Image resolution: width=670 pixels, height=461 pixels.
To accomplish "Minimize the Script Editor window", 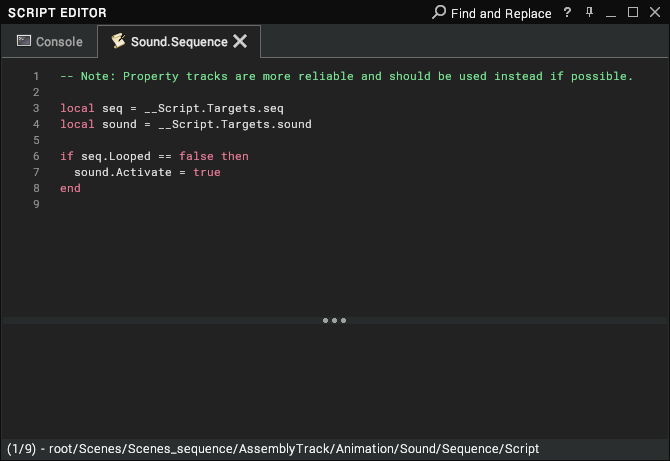I will point(611,15).
